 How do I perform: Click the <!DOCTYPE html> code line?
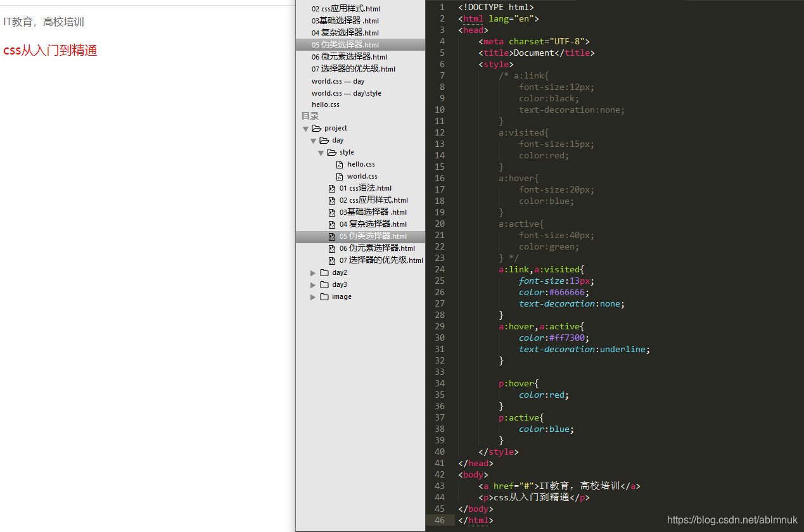point(496,7)
